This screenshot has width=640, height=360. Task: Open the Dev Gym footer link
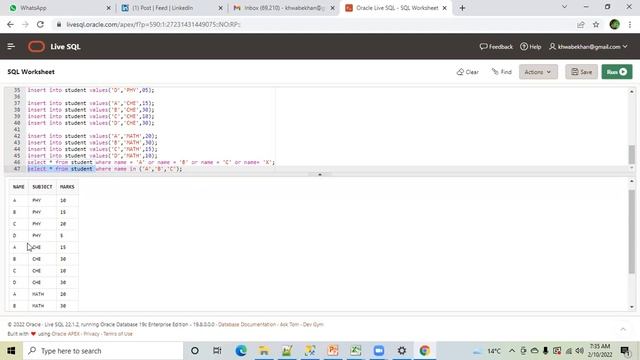[313, 324]
